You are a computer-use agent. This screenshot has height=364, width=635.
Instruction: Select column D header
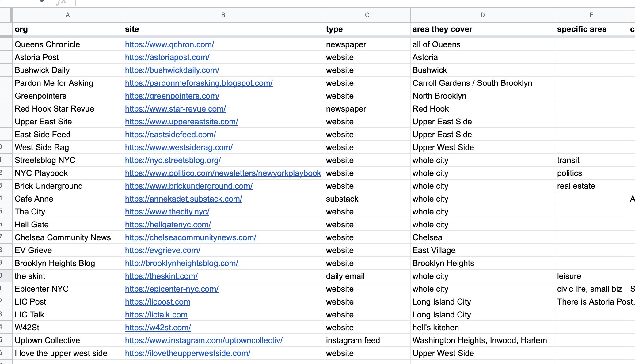coord(483,15)
